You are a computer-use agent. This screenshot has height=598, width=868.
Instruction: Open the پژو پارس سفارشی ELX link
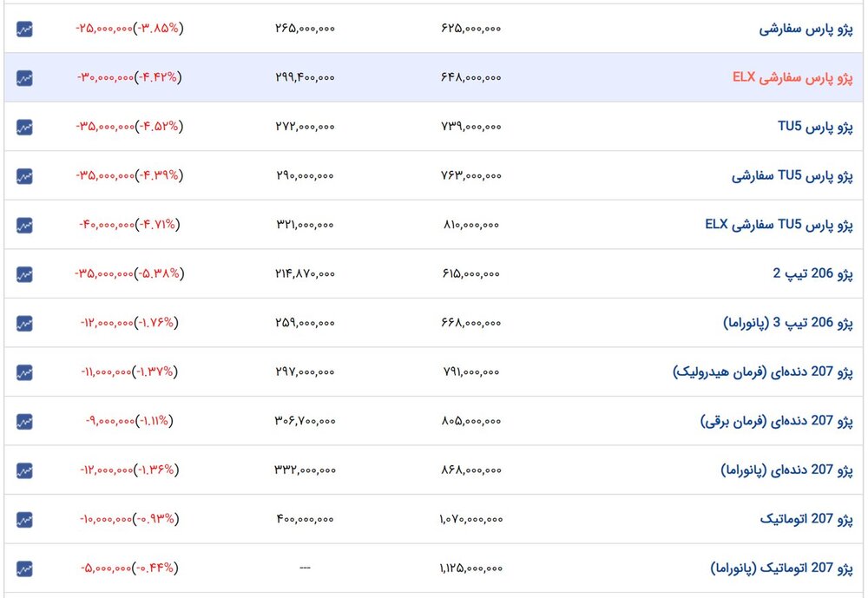pyautogui.click(x=792, y=77)
